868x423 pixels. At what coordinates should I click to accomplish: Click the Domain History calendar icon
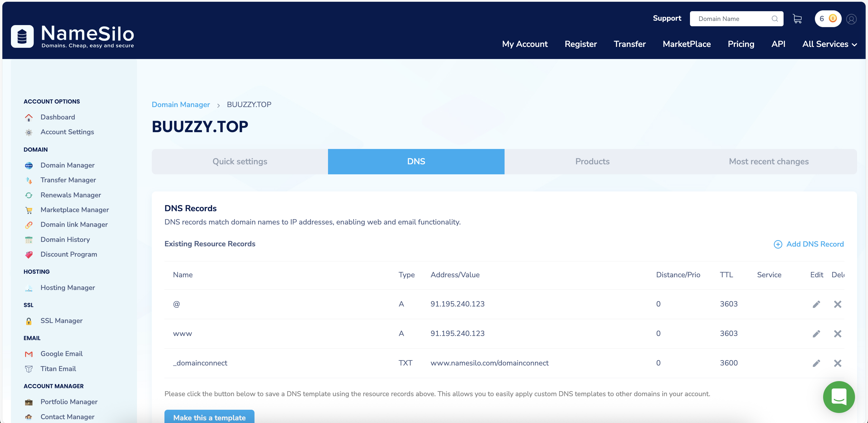pyautogui.click(x=29, y=240)
